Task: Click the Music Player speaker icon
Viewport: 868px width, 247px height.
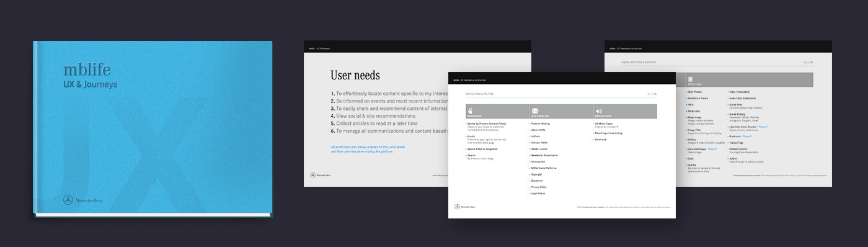Action: (599, 110)
